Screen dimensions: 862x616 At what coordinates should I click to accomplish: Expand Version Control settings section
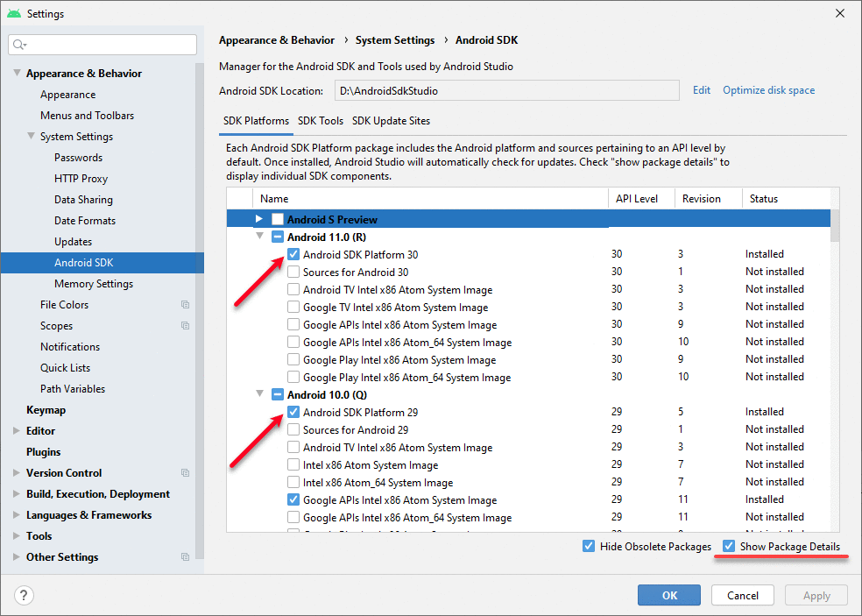(17, 473)
